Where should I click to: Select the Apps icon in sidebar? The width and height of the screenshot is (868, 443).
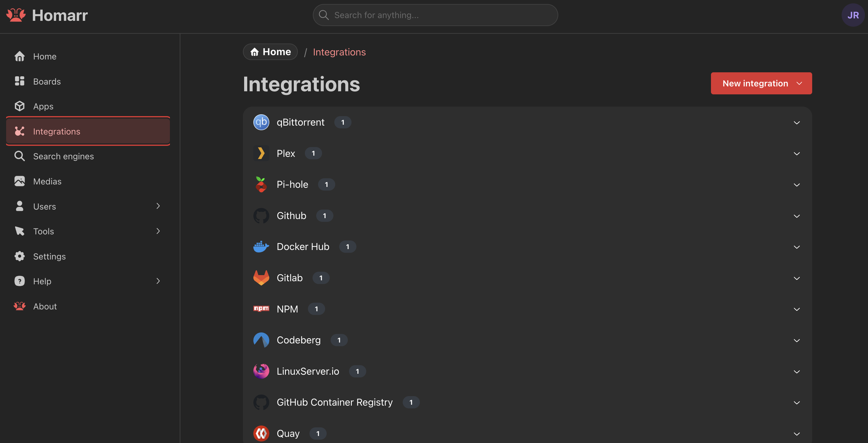tap(20, 106)
